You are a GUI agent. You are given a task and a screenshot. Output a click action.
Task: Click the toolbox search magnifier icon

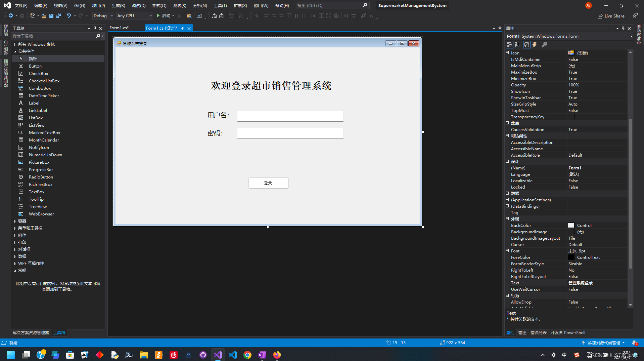(98, 36)
